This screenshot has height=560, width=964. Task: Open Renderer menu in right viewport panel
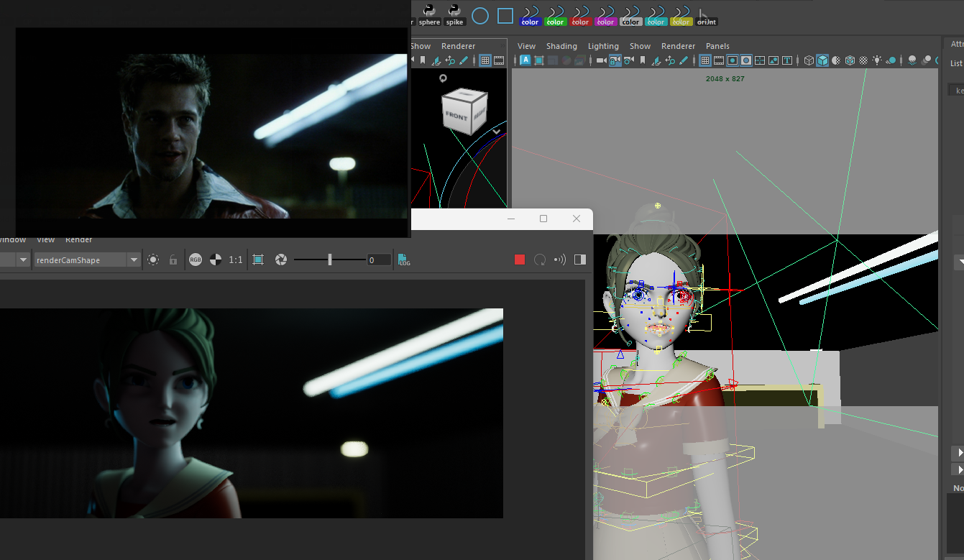coord(678,46)
